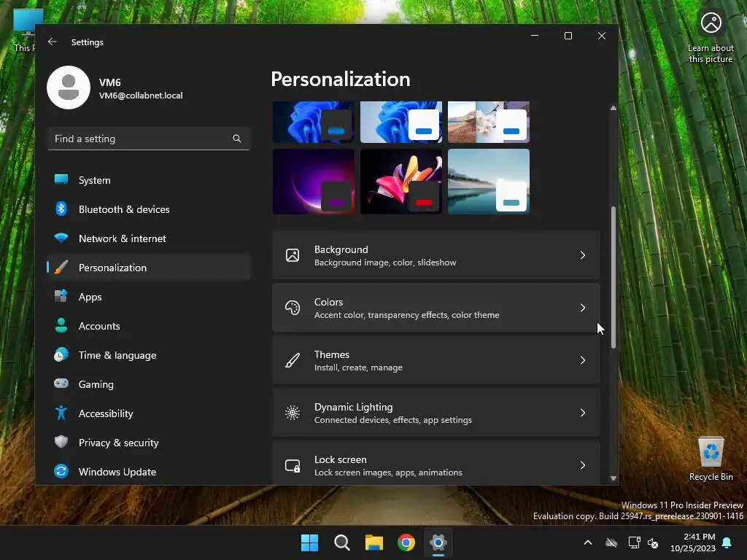Open Windows Start menu on taskbar
The image size is (747, 560).
(x=309, y=542)
